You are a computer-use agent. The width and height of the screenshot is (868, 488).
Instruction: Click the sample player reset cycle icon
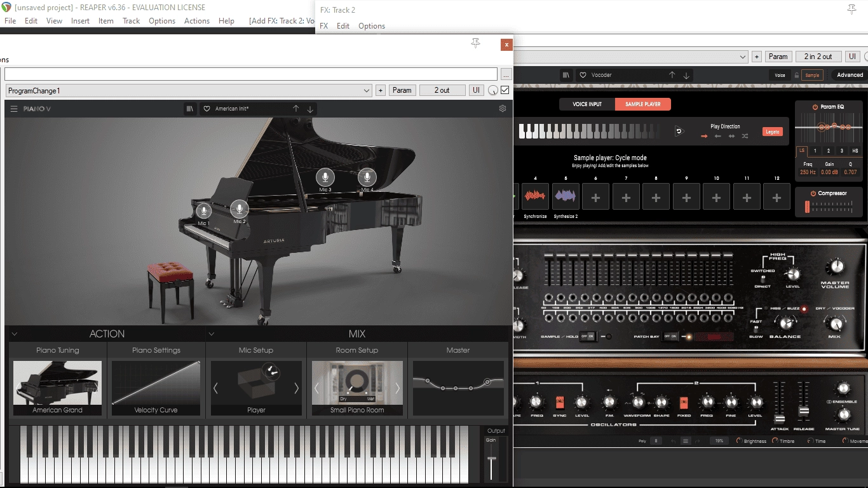pos(679,132)
